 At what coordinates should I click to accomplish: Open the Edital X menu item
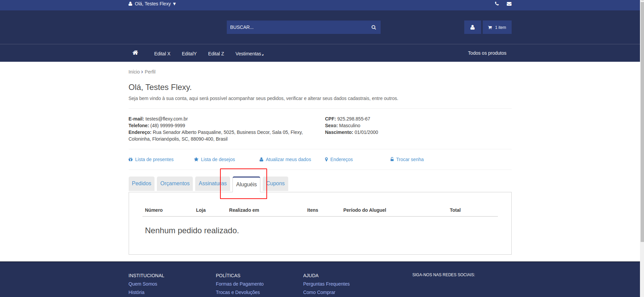pyautogui.click(x=162, y=54)
